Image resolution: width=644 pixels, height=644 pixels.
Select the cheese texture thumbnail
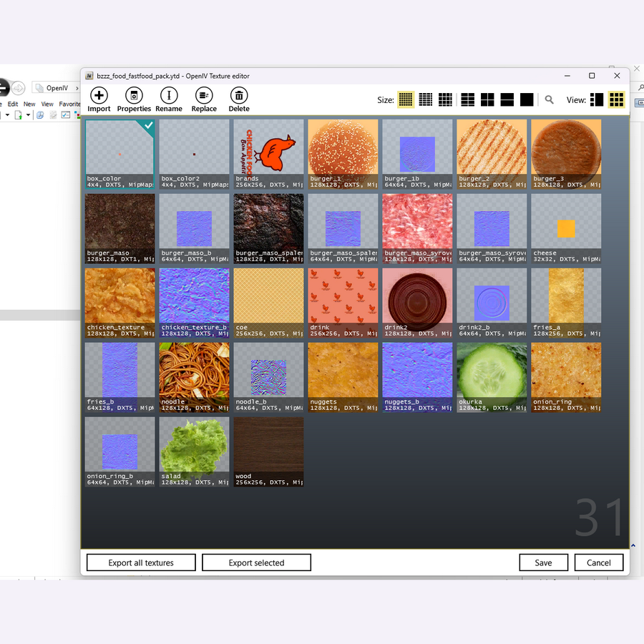566,228
